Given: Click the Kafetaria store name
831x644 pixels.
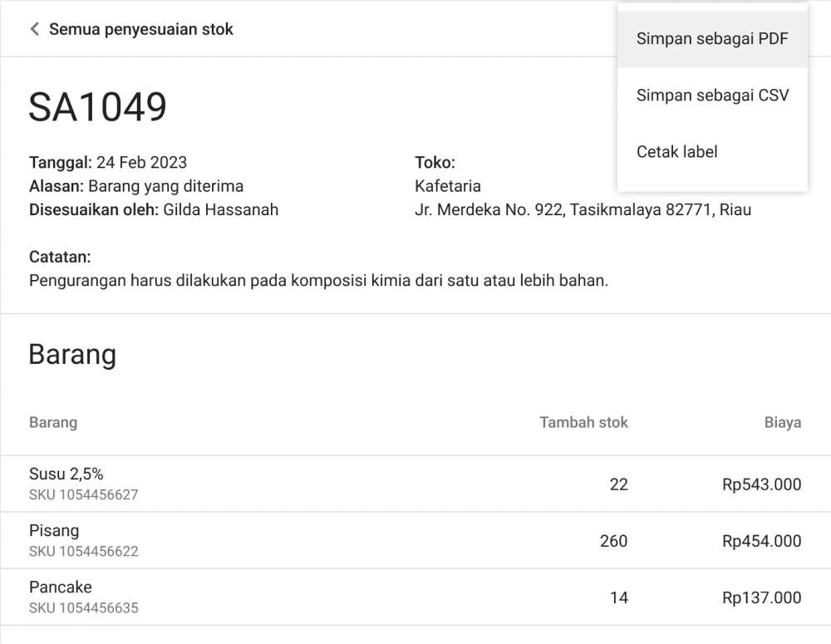Looking at the screenshot, I should coord(447,186).
